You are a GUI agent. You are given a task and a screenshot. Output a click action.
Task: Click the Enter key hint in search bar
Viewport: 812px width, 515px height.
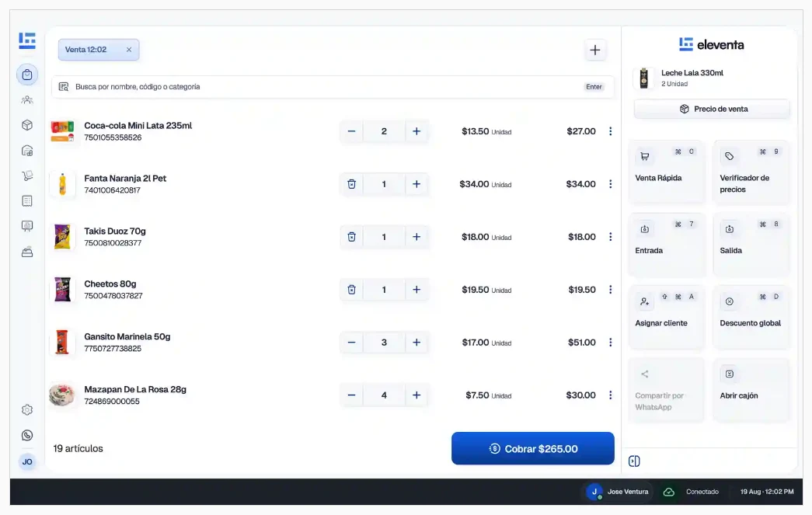coord(594,87)
